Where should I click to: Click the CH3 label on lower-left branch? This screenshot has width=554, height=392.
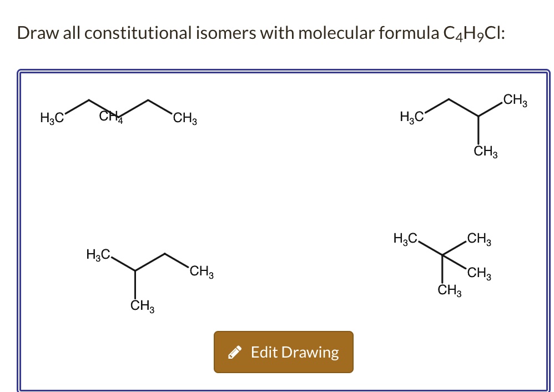click(140, 305)
